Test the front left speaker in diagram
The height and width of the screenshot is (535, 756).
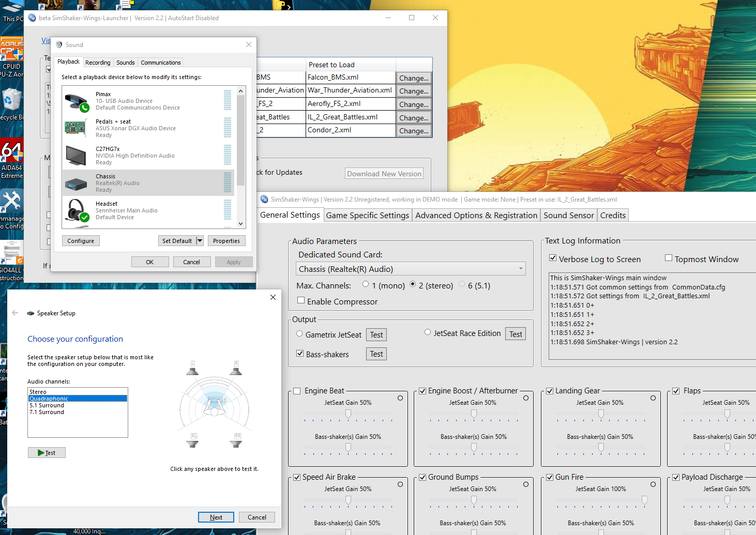tap(192, 368)
